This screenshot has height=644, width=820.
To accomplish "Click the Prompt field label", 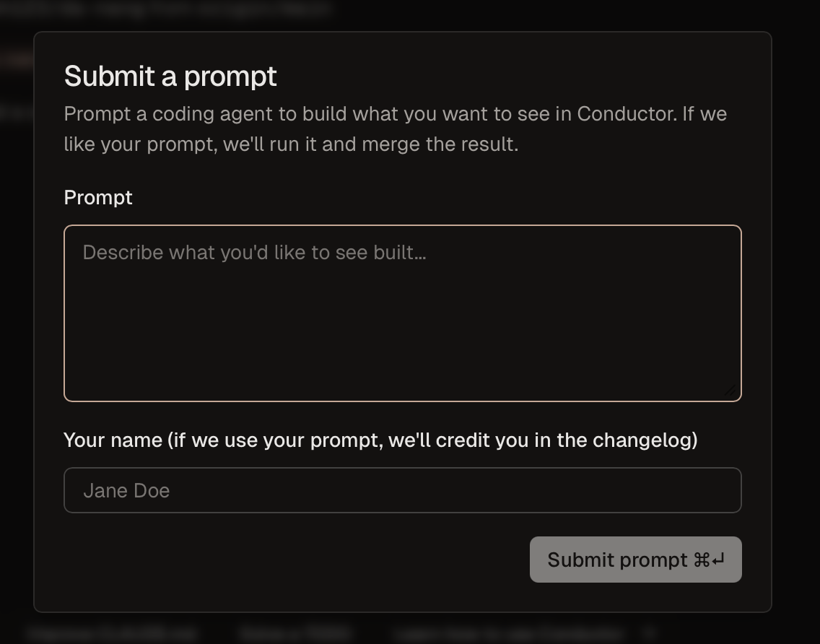I will pos(98,197).
